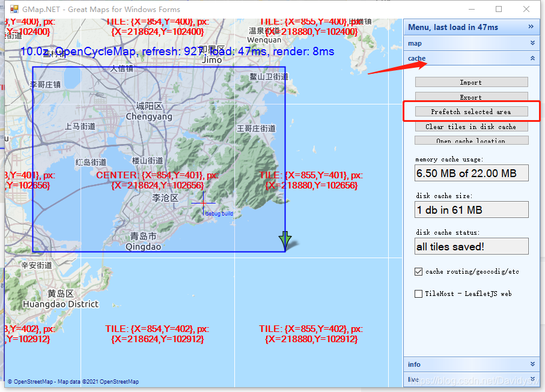Click the OpenStreetMap copyright text
This screenshot has height=392, width=545.
click(73, 382)
